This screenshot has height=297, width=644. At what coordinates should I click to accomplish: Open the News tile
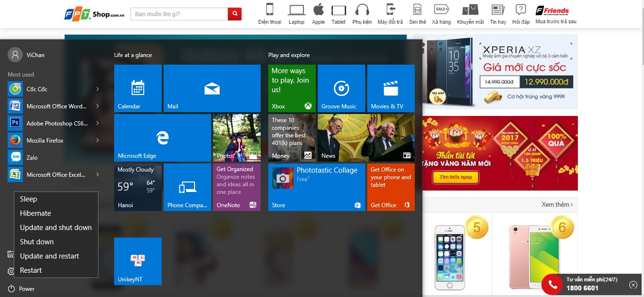coord(366,138)
